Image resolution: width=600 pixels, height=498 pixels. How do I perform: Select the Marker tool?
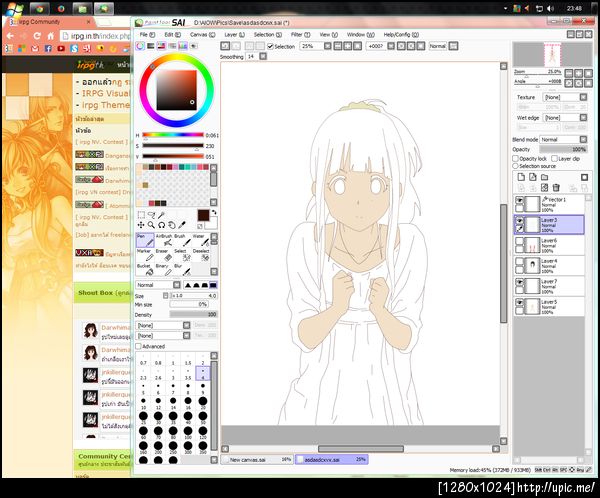tap(145, 255)
